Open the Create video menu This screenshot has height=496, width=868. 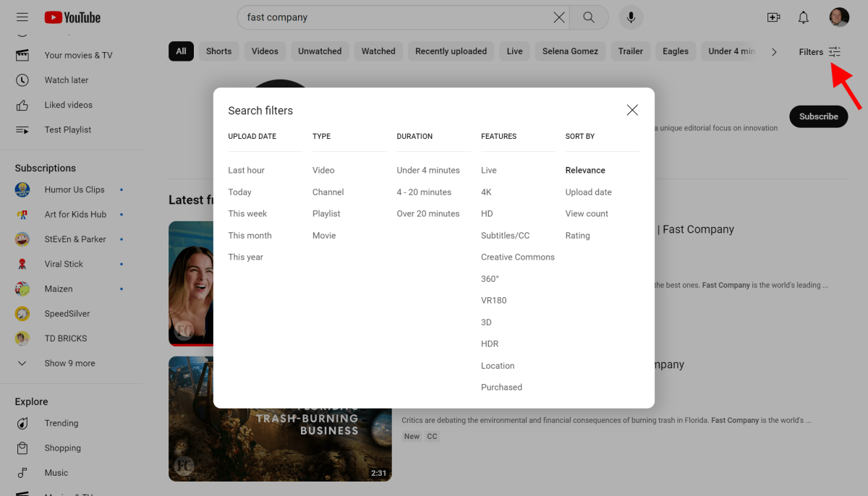773,17
